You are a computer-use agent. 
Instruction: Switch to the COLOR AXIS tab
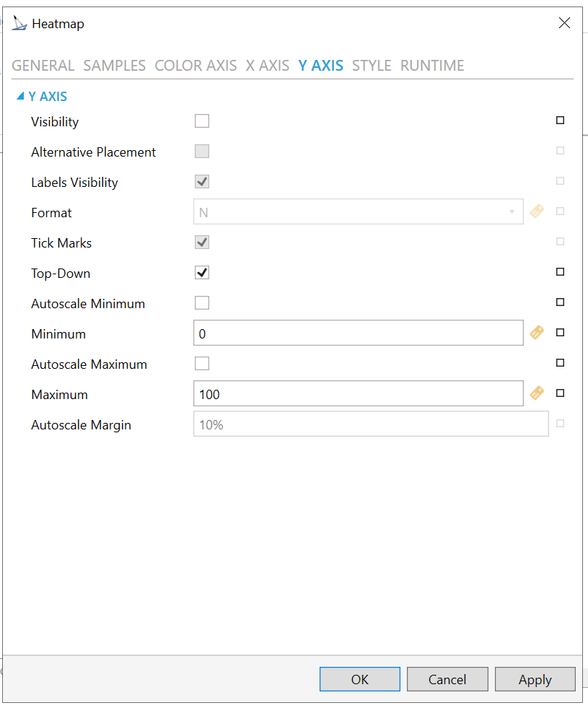coord(196,66)
